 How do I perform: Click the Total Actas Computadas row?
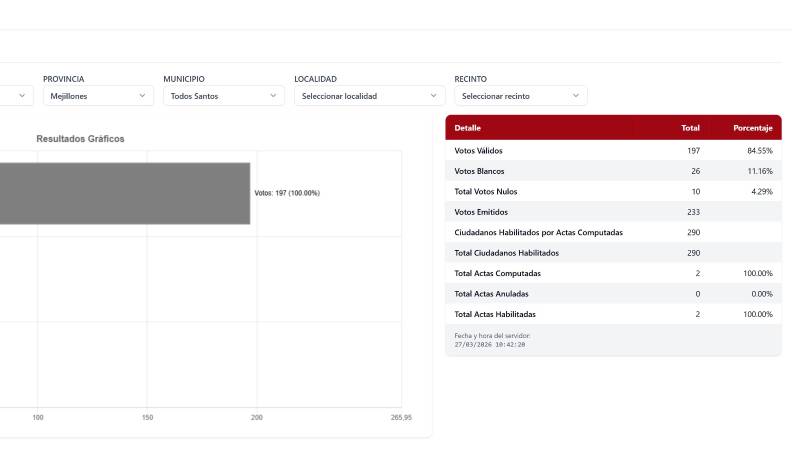tap(612, 273)
